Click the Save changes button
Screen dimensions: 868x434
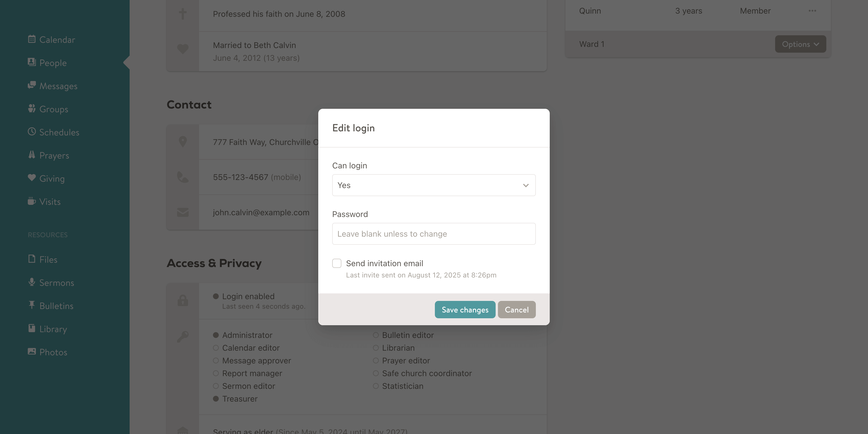(x=465, y=310)
